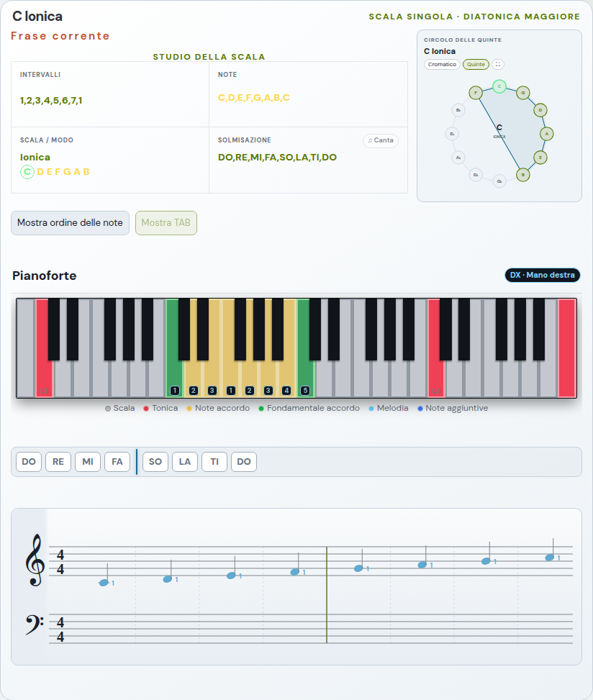Choose the E node on the circle of fifths
Screen dimensions: 593x700
tap(540, 157)
